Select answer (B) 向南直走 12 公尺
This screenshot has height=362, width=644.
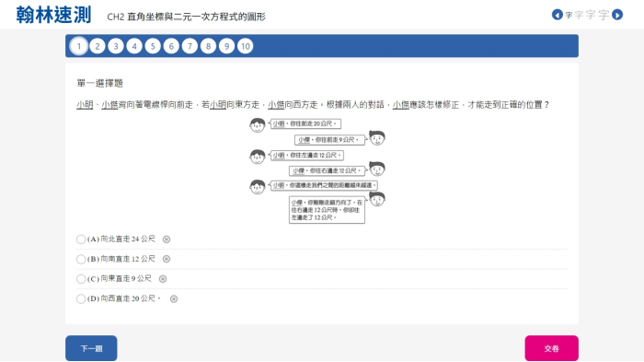point(81,259)
